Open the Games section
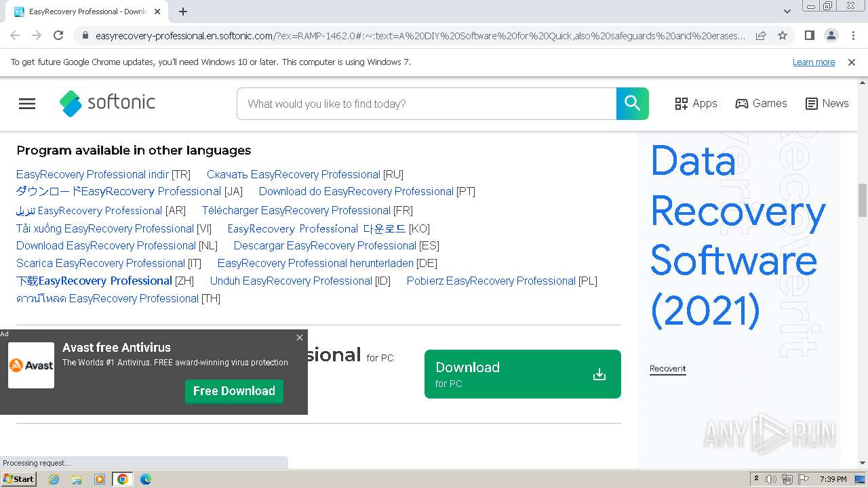Screen dimensions: 868x488 pyautogui.click(x=761, y=104)
